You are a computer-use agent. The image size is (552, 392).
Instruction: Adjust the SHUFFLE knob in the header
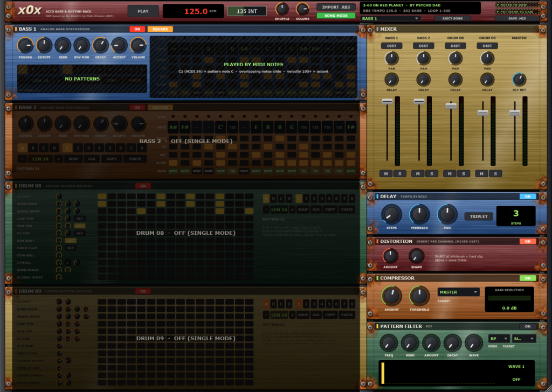click(x=281, y=9)
